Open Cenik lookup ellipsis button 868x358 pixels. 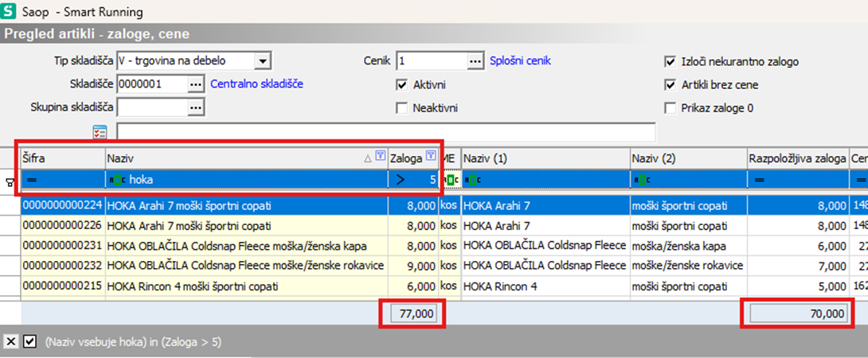pos(475,61)
